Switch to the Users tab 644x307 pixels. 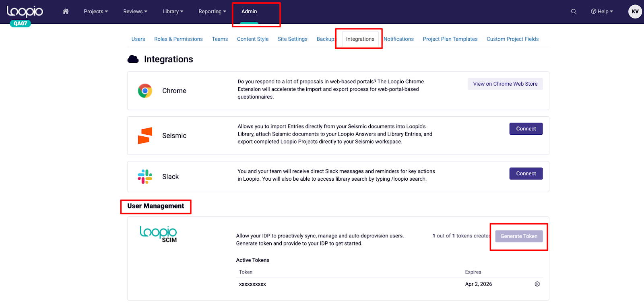(138, 39)
